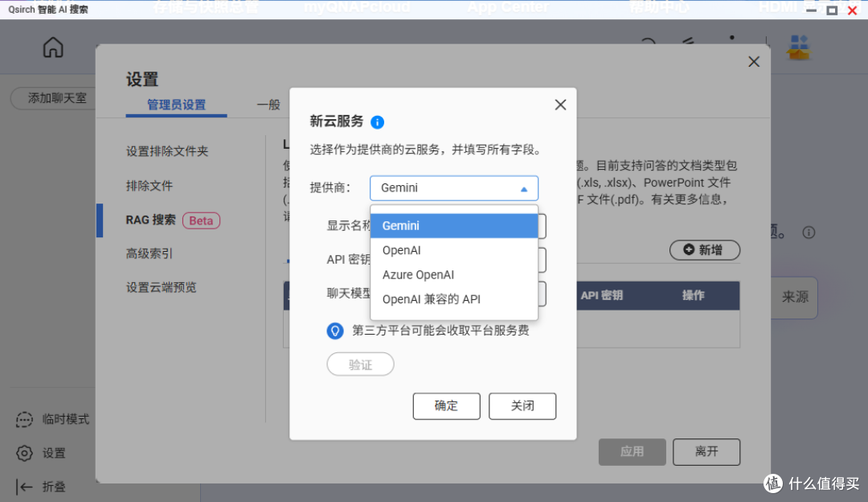Viewport: 868px width, 502px height.
Task: Open 设置排除文件夹 in sidebar
Action: point(167,150)
